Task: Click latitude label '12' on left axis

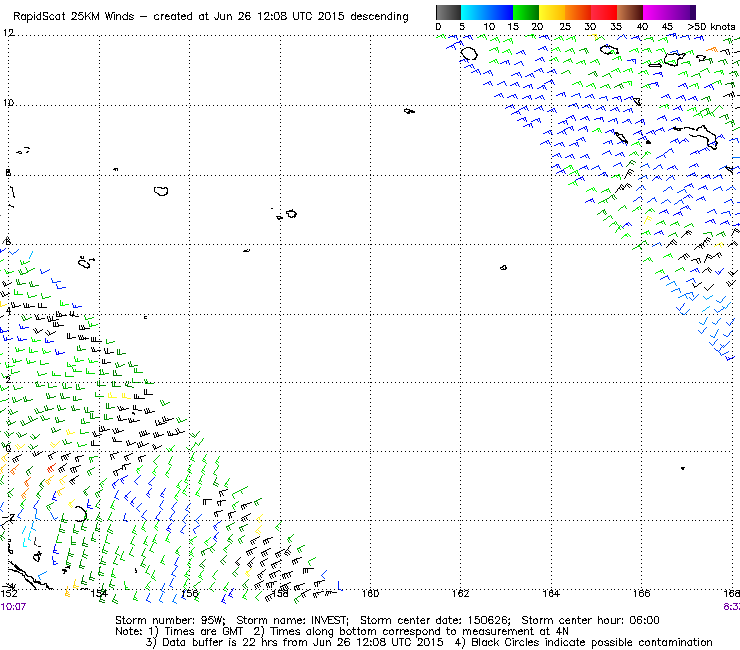Action: pos(8,33)
